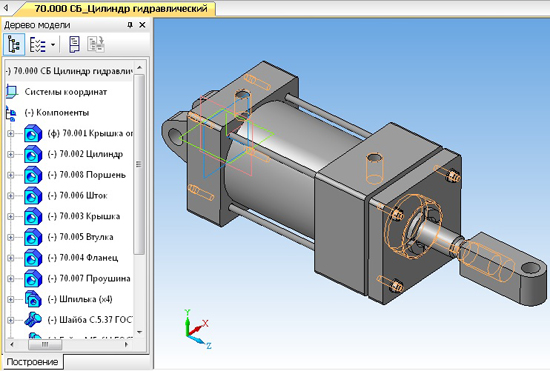Click the Шайба С.5.37 fastener icon
Image resolution: width=550 pixels, height=371 pixels.
coord(33,319)
